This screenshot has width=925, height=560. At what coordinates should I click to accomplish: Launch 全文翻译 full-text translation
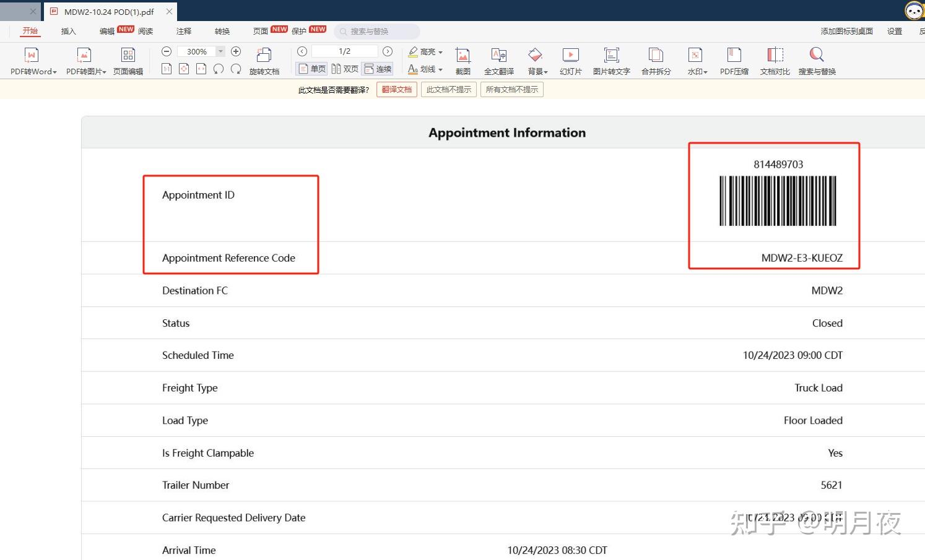(498, 60)
